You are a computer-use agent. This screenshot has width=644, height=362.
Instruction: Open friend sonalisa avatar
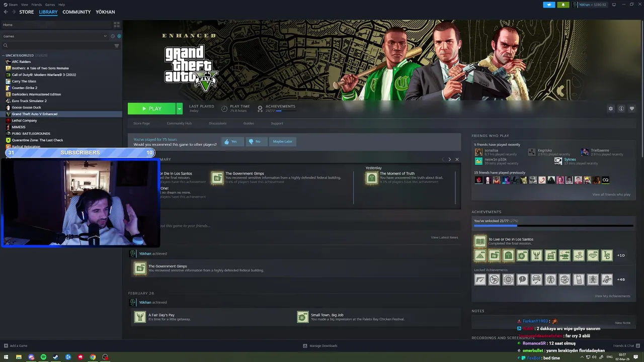click(478, 151)
